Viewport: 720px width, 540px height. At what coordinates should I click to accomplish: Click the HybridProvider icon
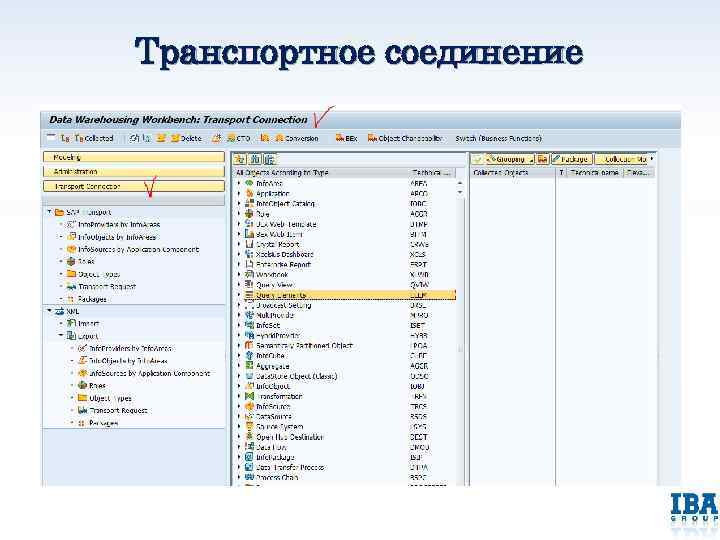tap(249, 336)
